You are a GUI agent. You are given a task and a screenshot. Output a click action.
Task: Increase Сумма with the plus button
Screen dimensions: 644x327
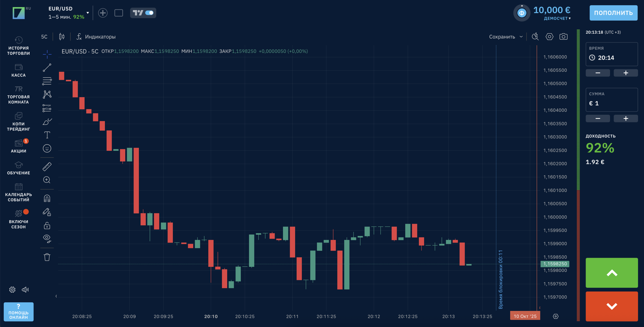626,118
